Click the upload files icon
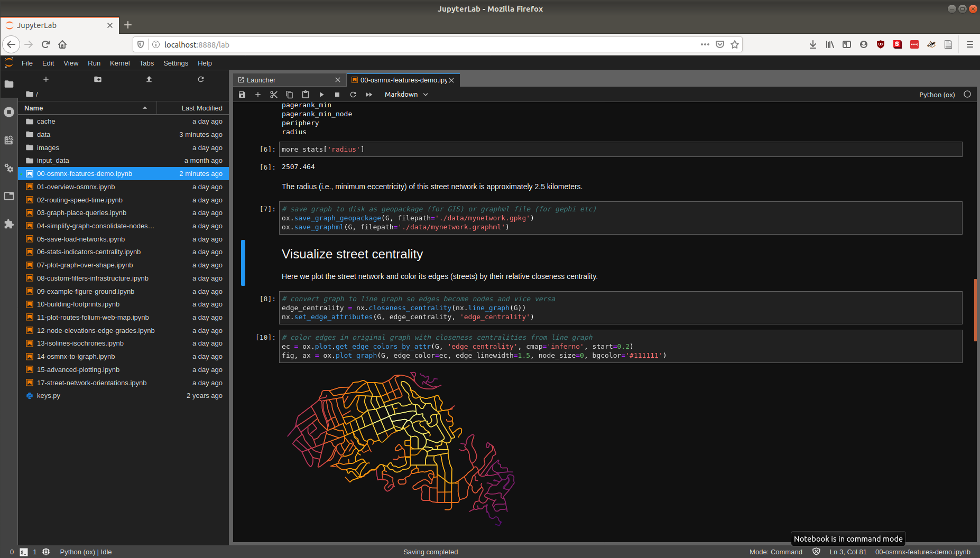Screen dimensions: 980x558 pyautogui.click(x=149, y=79)
